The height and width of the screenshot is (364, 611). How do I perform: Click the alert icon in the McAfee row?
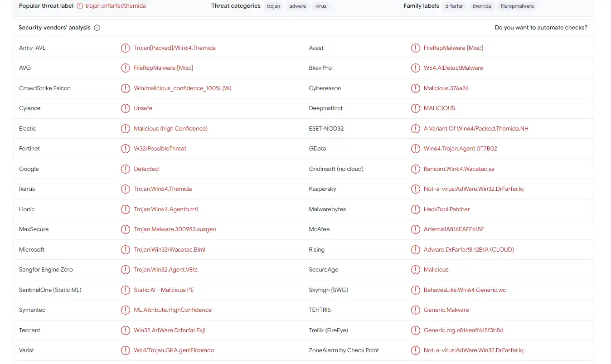pos(415,229)
